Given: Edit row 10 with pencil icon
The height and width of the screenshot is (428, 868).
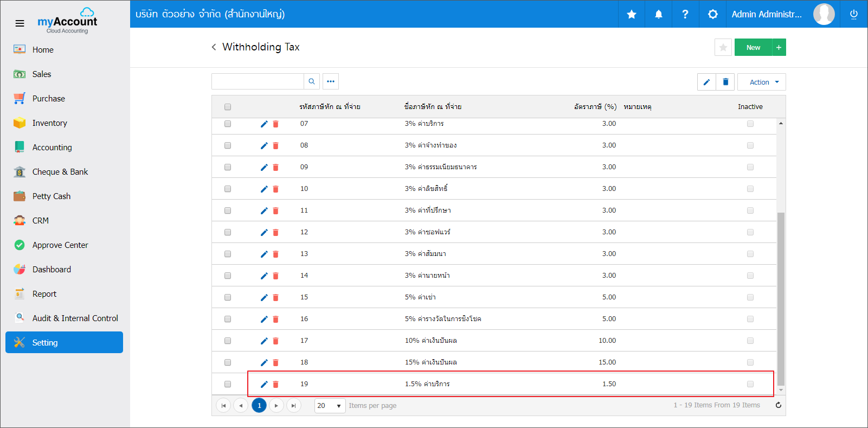Looking at the screenshot, I should 264,189.
